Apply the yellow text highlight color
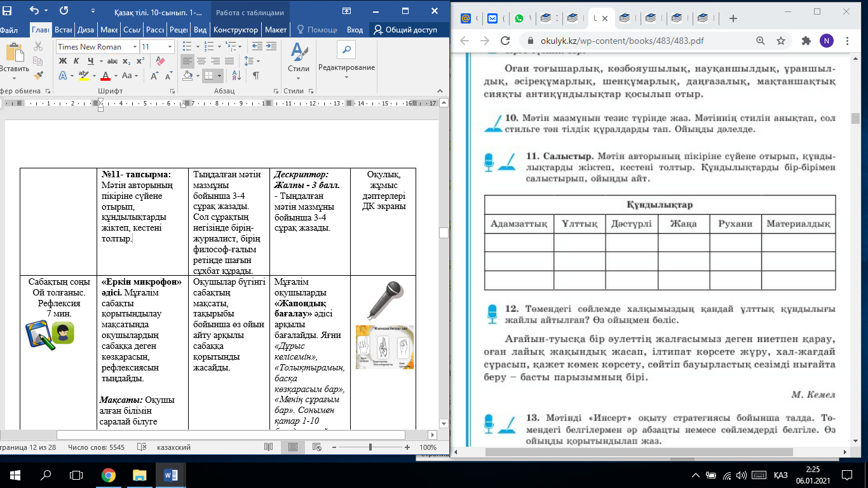Viewport: 868px width, 488px height. (83, 76)
